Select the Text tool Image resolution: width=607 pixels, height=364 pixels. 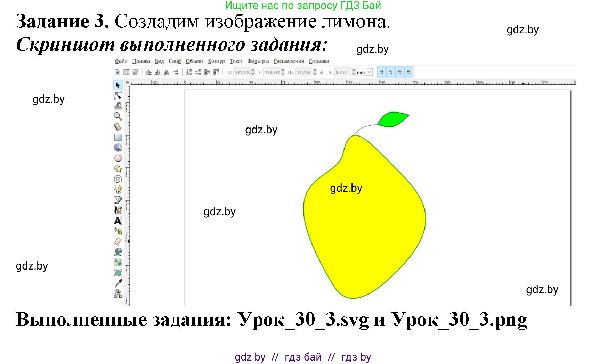pyautogui.click(x=118, y=221)
